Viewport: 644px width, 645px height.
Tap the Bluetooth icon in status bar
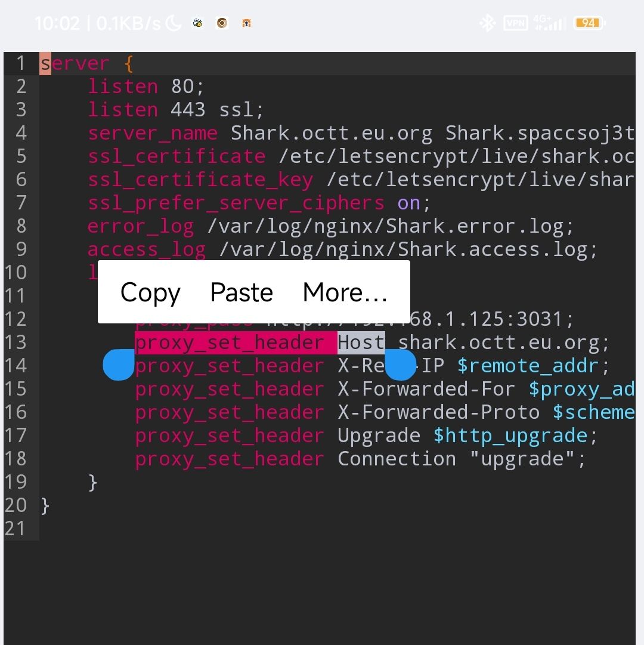tap(488, 23)
